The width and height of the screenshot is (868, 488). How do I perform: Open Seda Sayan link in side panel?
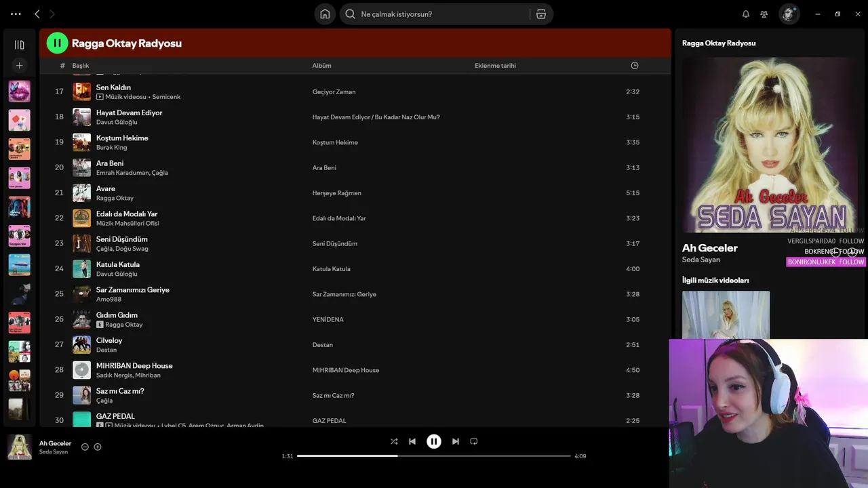coord(701,260)
